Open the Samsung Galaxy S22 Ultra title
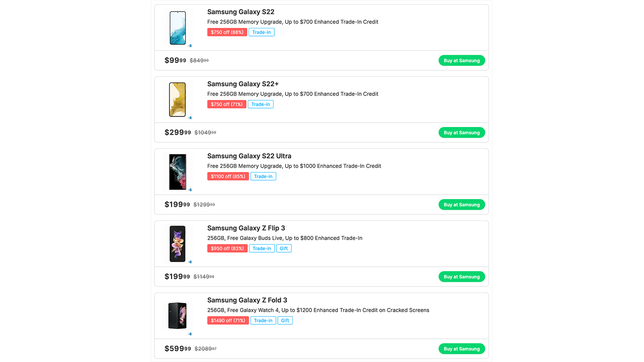The width and height of the screenshot is (644, 362). click(249, 156)
